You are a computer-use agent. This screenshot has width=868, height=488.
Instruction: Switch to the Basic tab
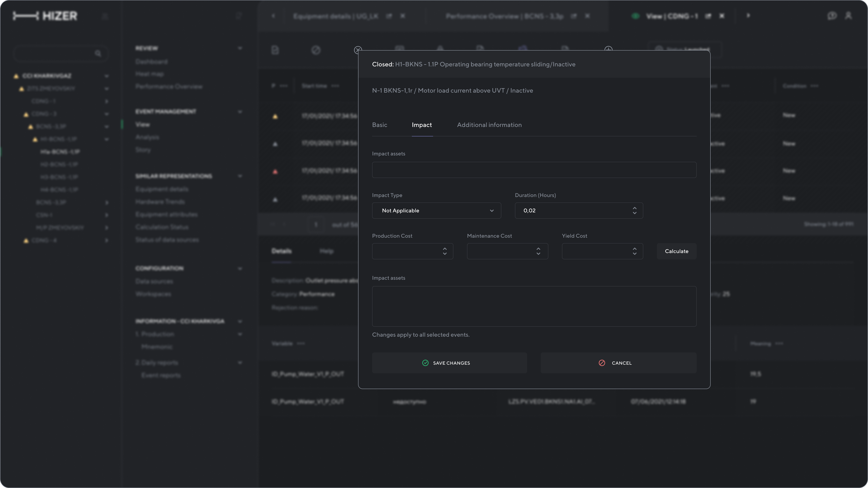point(379,125)
